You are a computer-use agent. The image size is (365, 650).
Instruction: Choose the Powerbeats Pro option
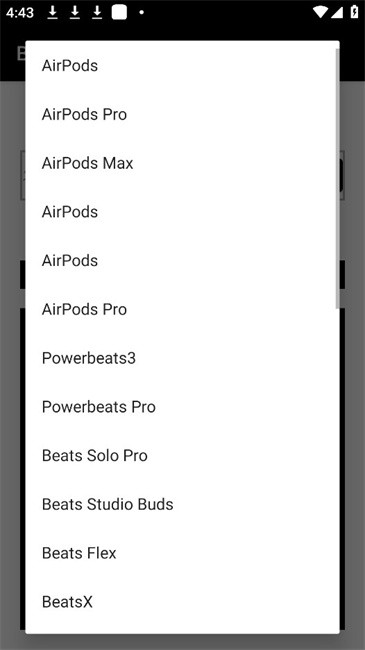(x=182, y=407)
